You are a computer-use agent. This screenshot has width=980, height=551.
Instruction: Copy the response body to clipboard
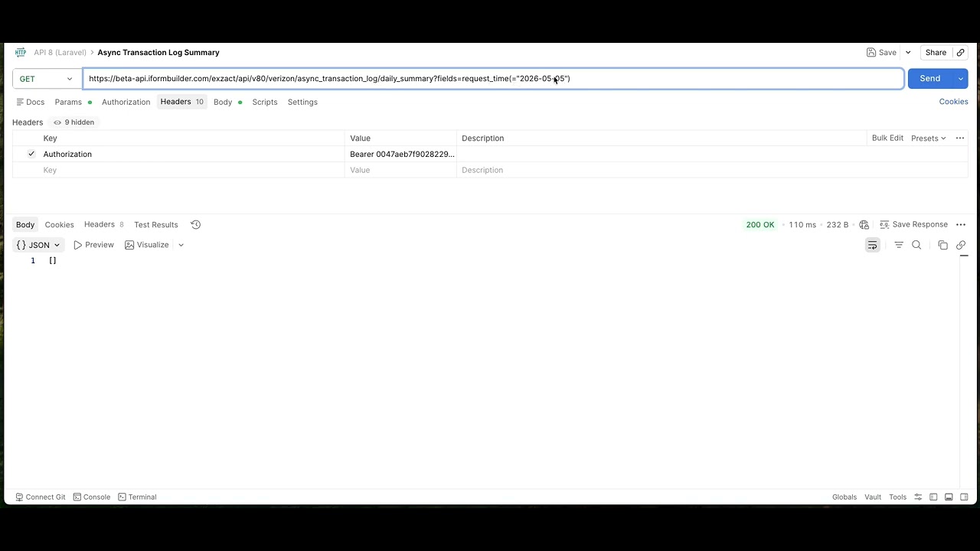[942, 245]
